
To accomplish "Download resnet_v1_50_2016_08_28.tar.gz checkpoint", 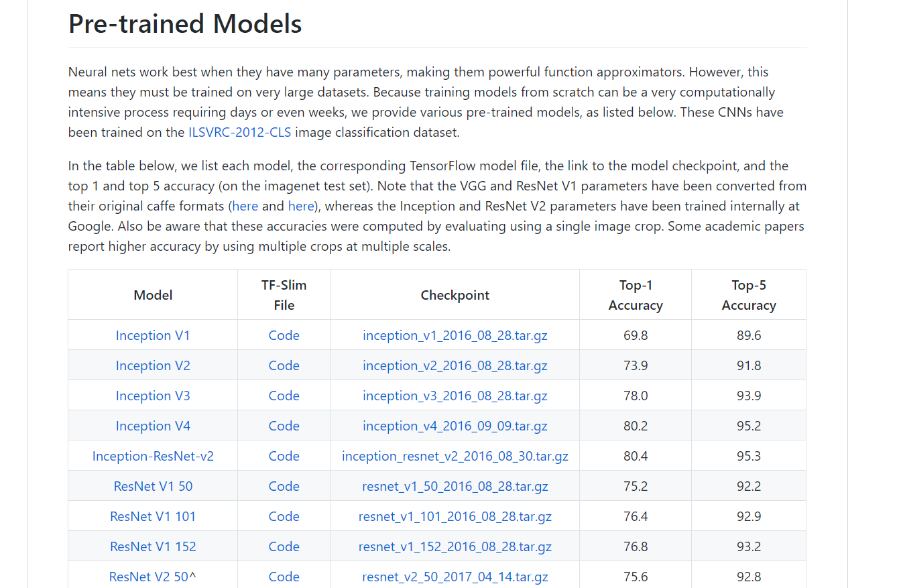I will click(x=455, y=486).
